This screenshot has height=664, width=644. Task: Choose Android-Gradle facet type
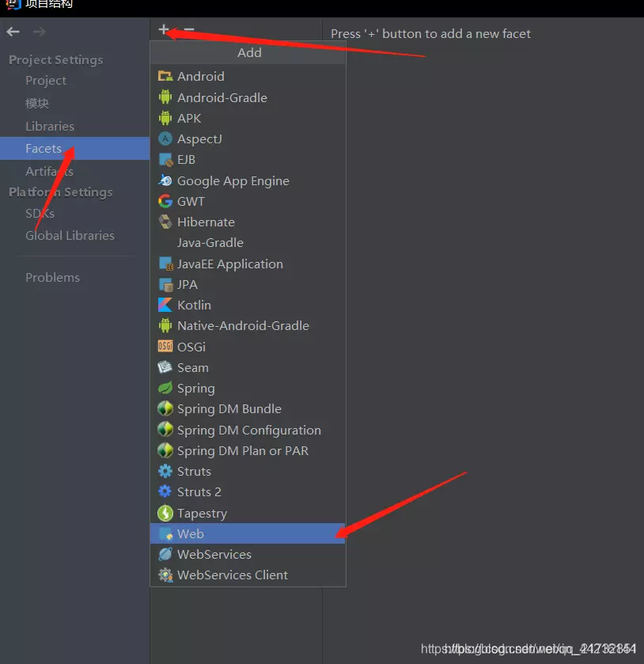(x=248, y=97)
